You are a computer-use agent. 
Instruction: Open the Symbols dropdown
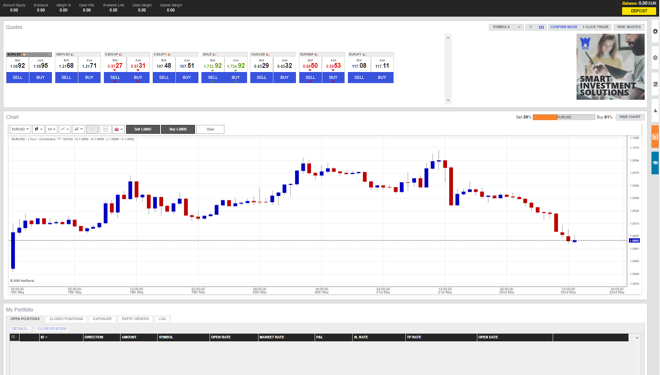pyautogui.click(x=506, y=27)
